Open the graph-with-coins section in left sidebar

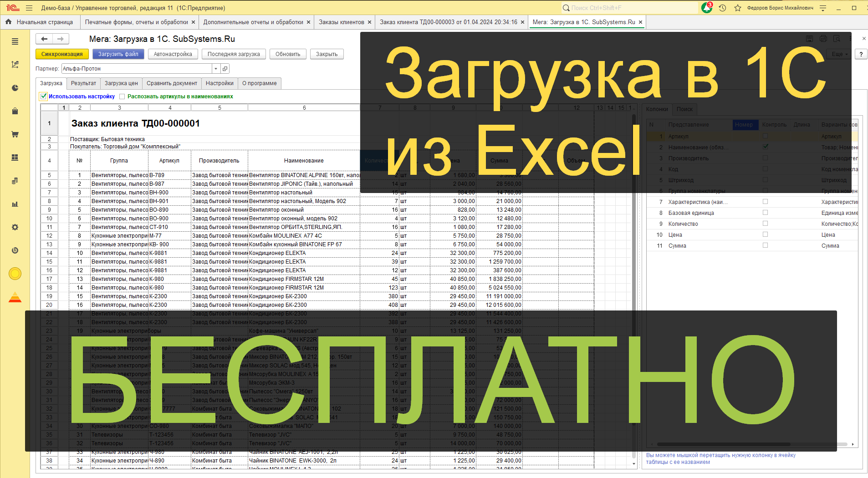[x=15, y=65]
